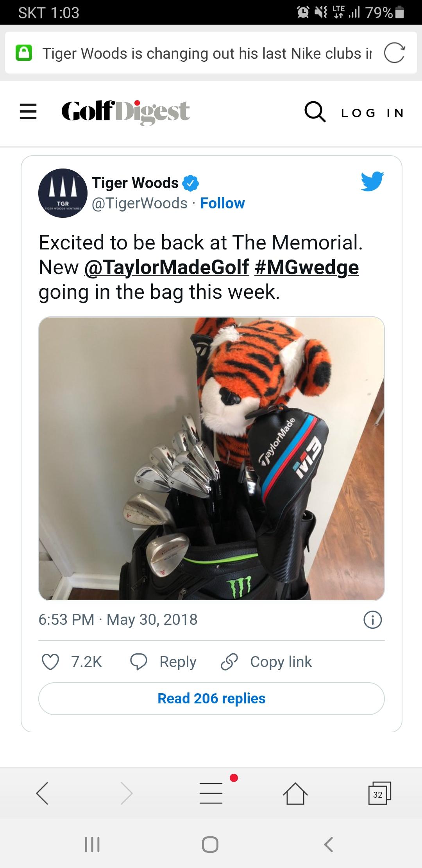Image resolution: width=422 pixels, height=868 pixels.
Task: Open the golf bag photo
Action: pyautogui.click(x=211, y=458)
